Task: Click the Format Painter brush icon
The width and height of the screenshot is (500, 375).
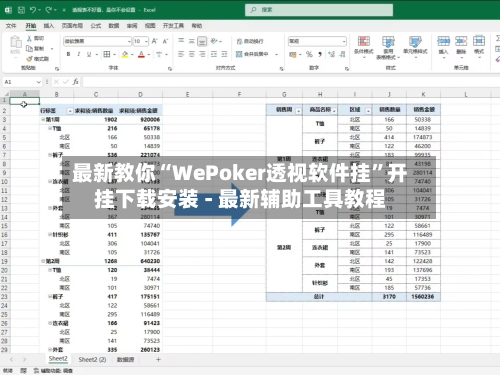Action: [30, 59]
